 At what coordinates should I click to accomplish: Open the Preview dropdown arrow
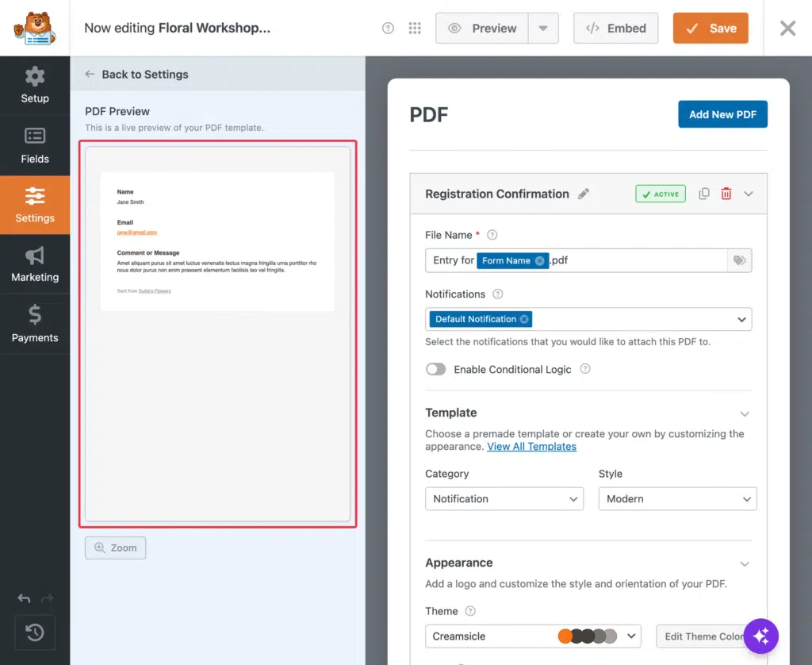[543, 28]
